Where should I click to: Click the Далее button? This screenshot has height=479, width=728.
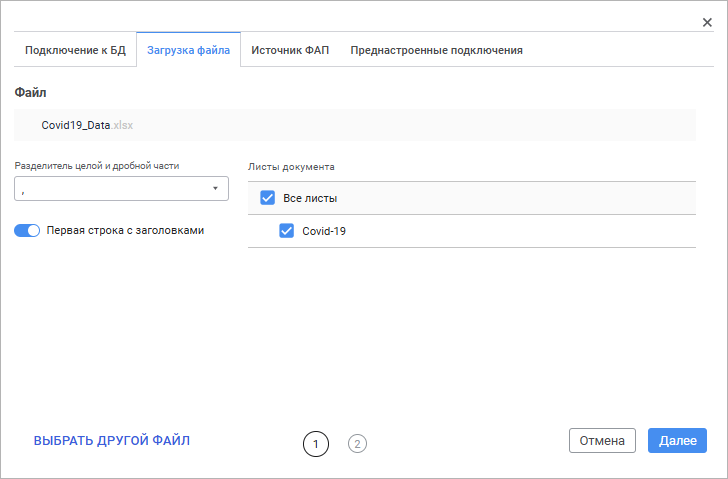tap(677, 441)
